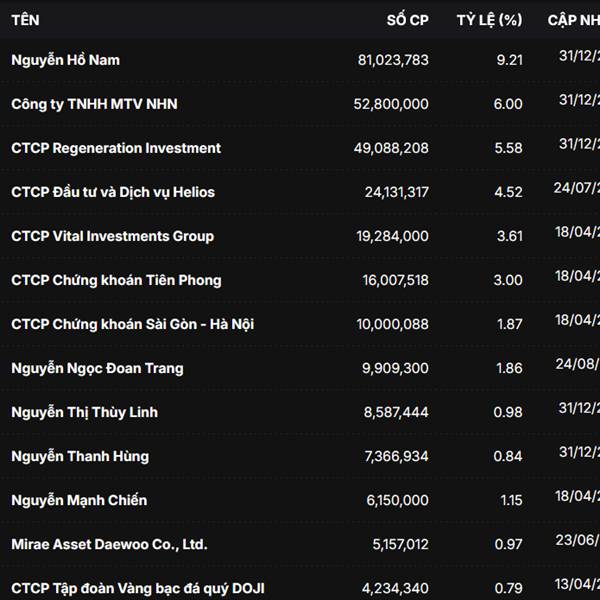This screenshot has width=600, height=600.
Task: Select ratio value 9.21
Action: [509, 60]
